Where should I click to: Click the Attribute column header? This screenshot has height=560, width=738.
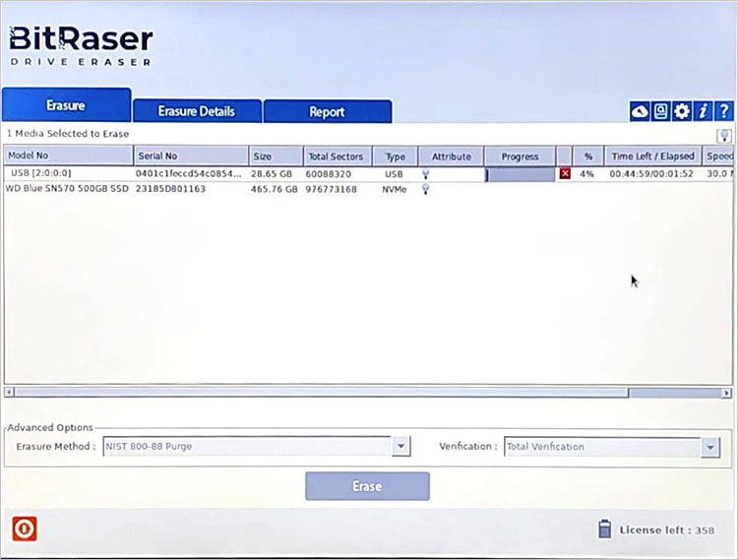pos(452,156)
